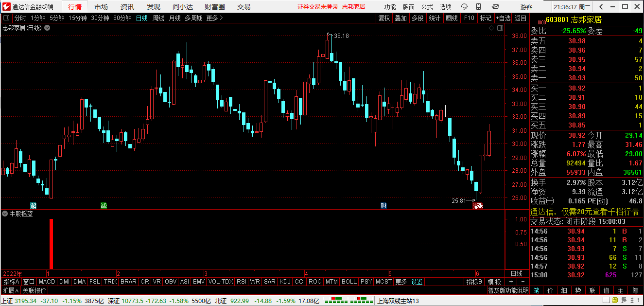Open the 交易 tab
The height and width of the screenshot is (306, 644).
pos(244,7)
